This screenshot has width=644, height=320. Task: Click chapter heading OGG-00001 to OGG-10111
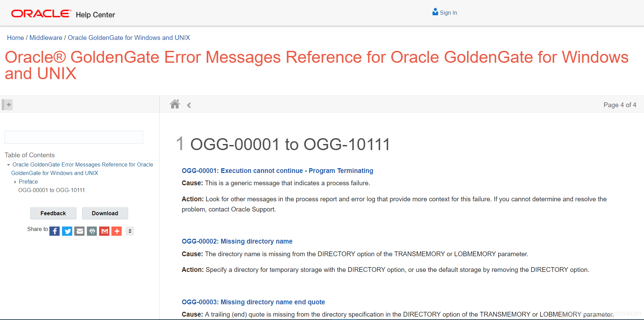tap(290, 144)
